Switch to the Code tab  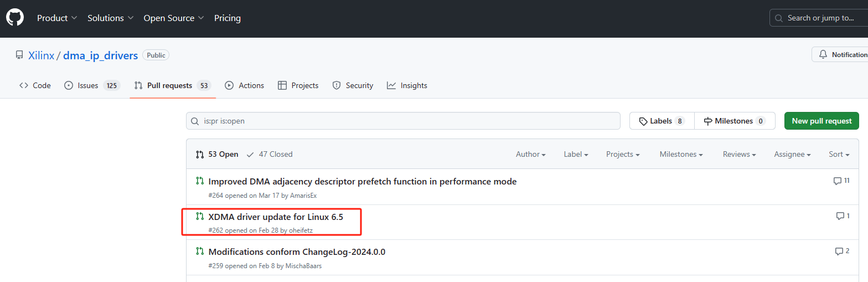point(35,85)
